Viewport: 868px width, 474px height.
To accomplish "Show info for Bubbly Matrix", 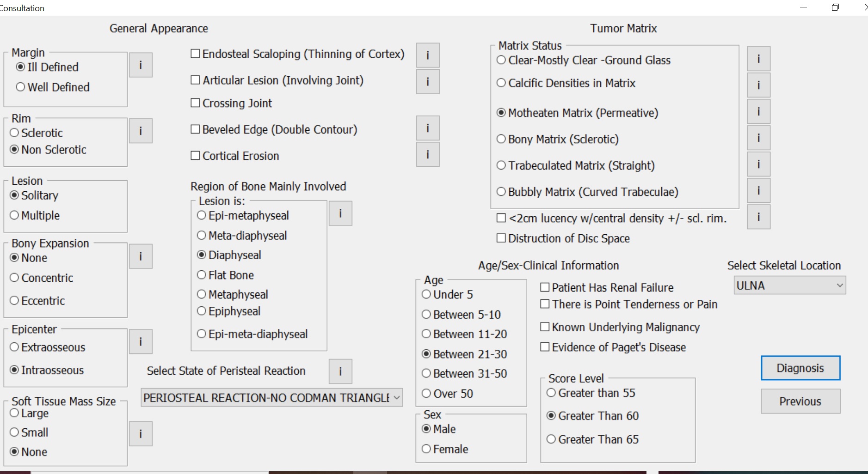I will click(x=759, y=190).
